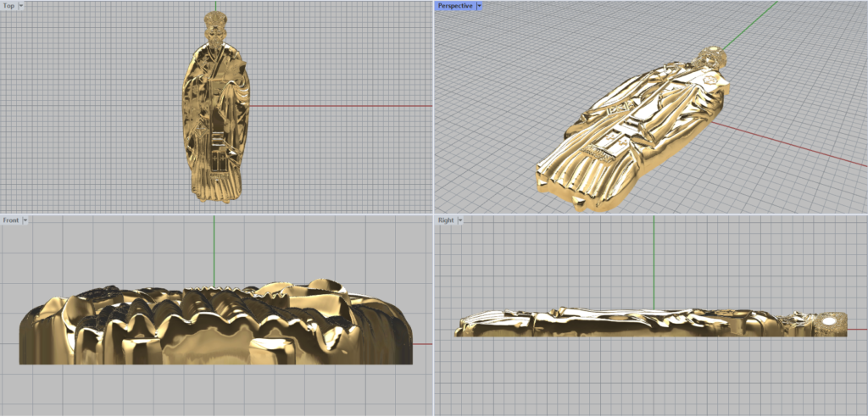Viewport: 868px width, 417px height.
Task: Pick the gold model in Right view
Action: [644, 323]
